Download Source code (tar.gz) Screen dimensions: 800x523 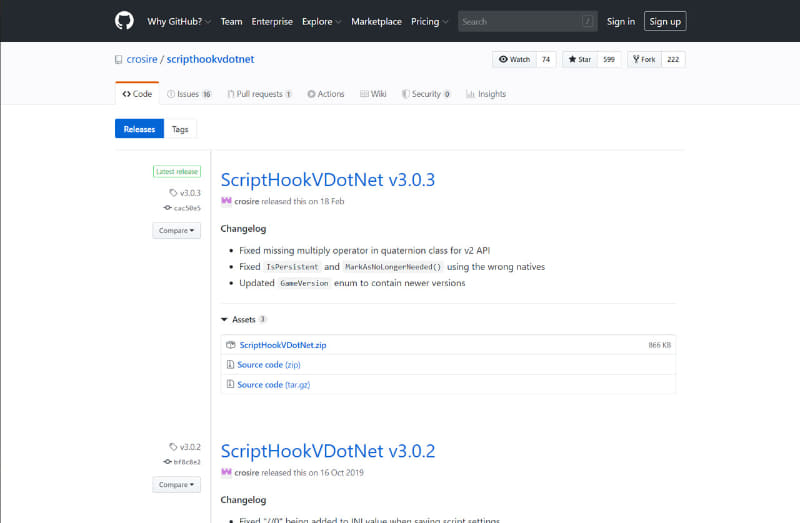[x=273, y=385]
